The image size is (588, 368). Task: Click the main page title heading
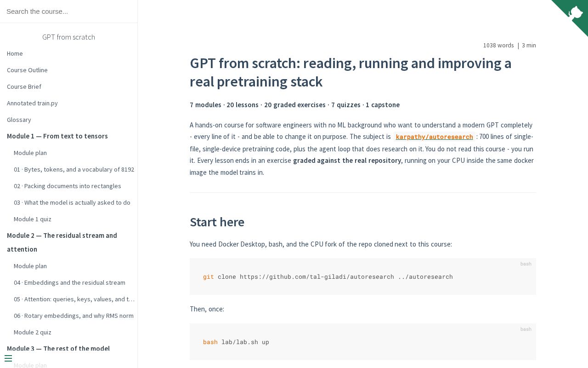click(351, 72)
